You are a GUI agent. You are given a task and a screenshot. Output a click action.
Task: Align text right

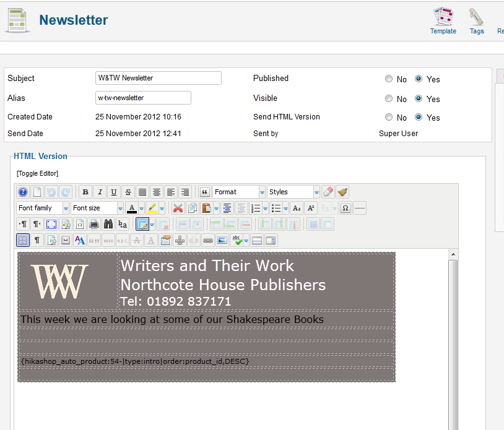(185, 192)
